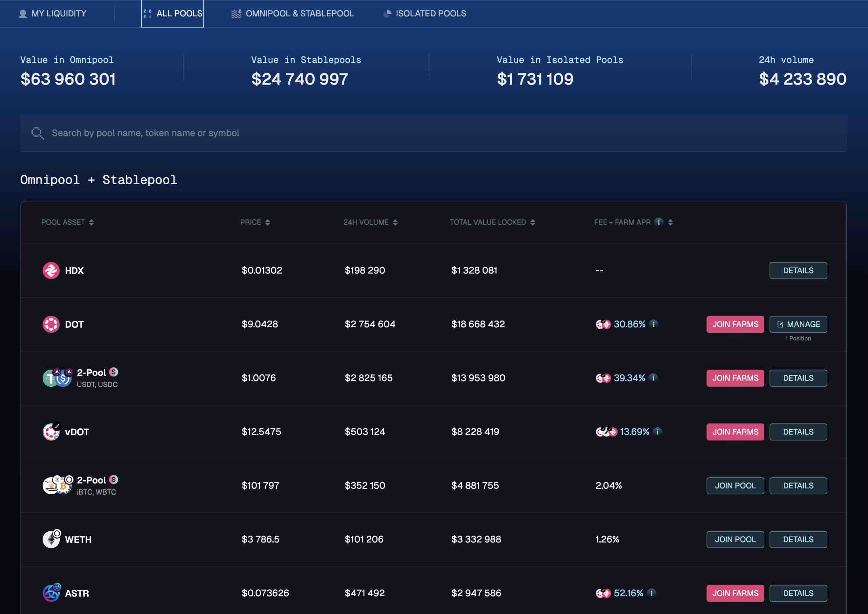The image size is (868, 614).
Task: Sort table by 24H Volume
Action: [x=370, y=222]
